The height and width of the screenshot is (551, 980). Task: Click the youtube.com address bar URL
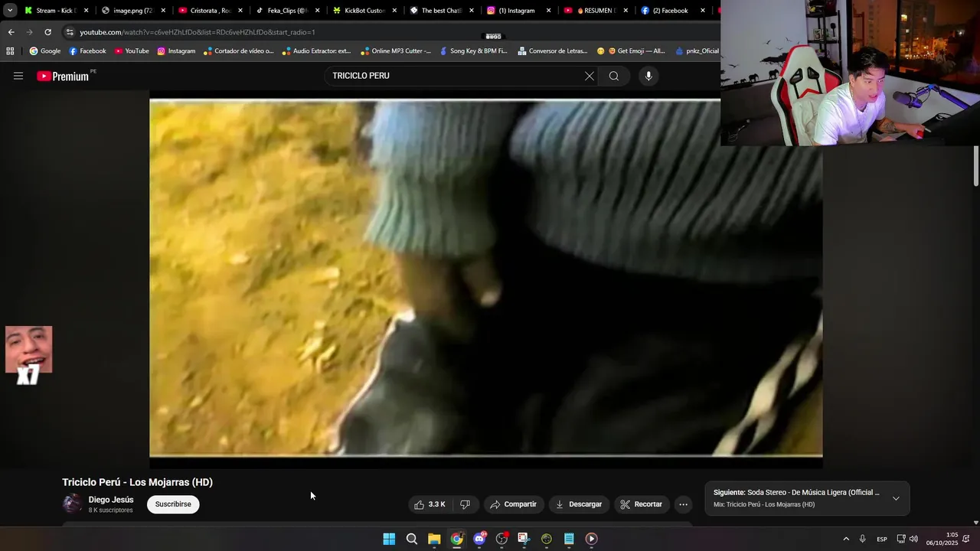tap(198, 32)
